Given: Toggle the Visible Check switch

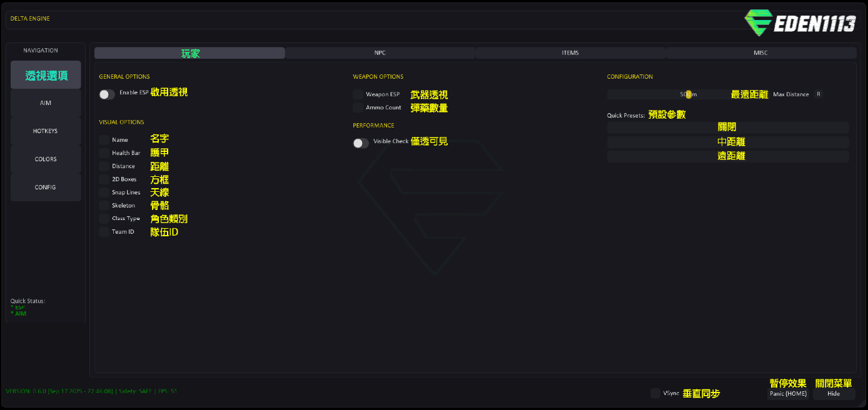Looking at the screenshot, I should pyautogui.click(x=361, y=143).
